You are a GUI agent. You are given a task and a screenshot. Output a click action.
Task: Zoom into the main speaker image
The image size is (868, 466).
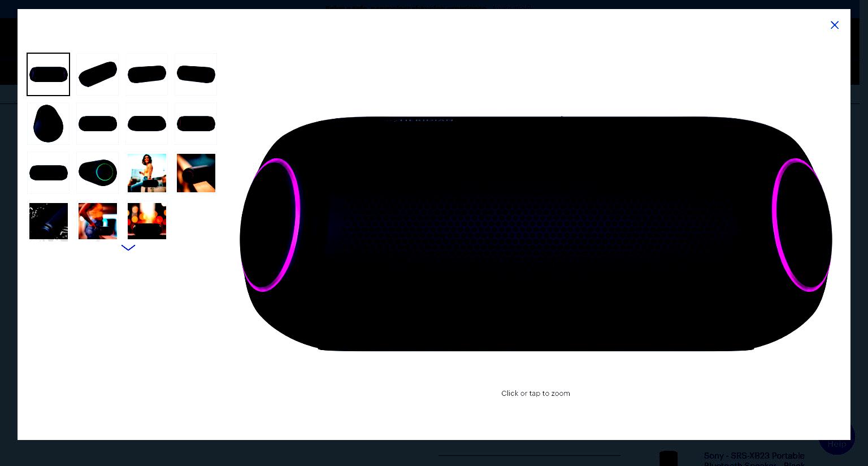pos(536,233)
